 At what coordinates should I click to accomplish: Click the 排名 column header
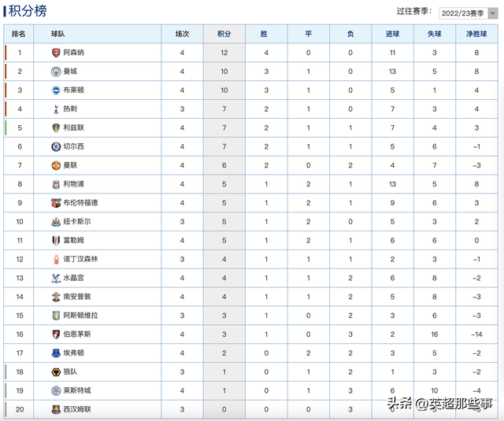pyautogui.click(x=20, y=34)
